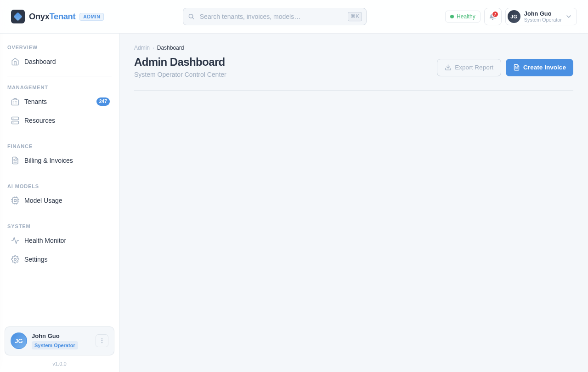Click inside the search tenants input field
Screen dimensions: 588x372
[266, 17]
